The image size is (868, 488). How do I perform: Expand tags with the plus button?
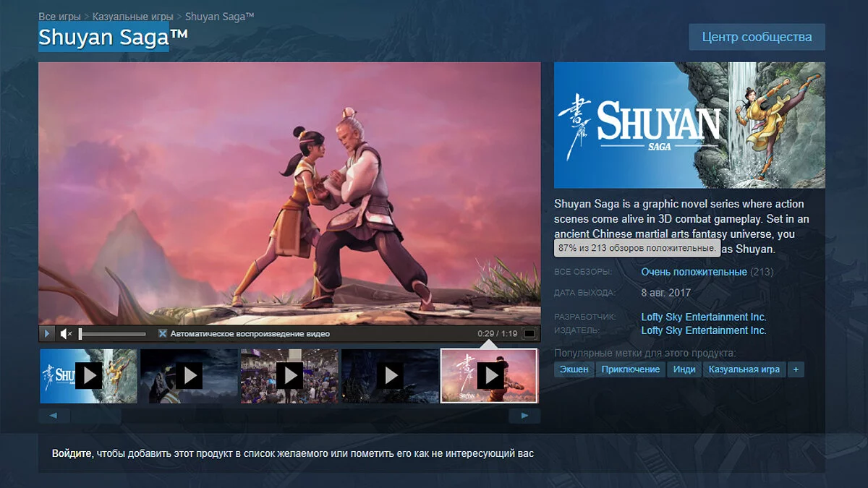point(796,369)
